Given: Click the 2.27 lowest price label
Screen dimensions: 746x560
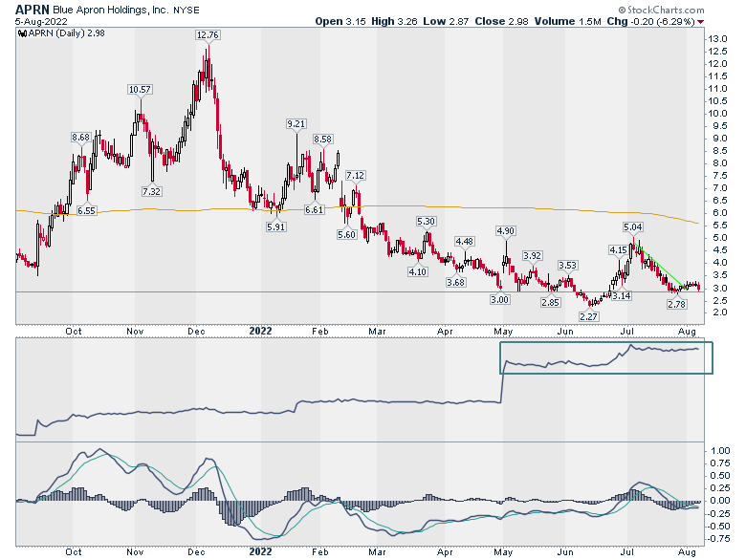Looking at the screenshot, I should (588, 316).
